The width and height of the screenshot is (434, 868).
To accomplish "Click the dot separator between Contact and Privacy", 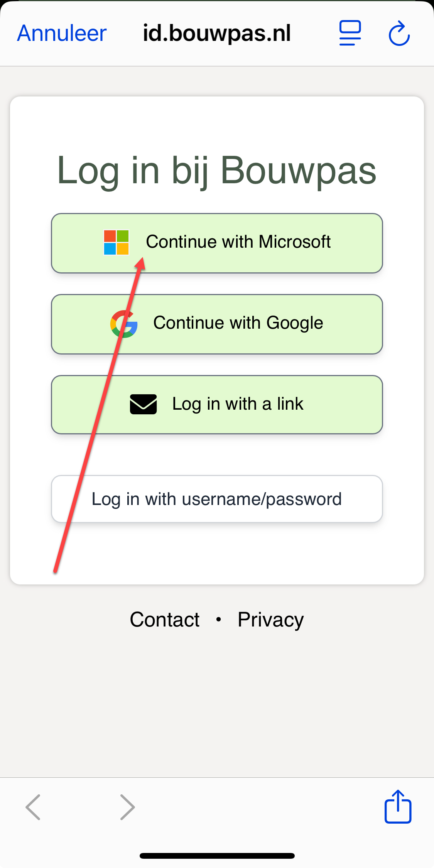I will tap(219, 620).
